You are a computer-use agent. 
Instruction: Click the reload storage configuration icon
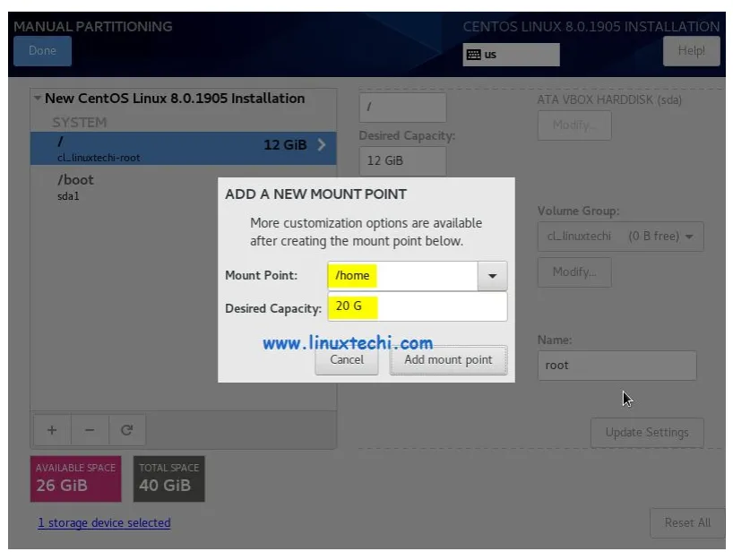[127, 429]
